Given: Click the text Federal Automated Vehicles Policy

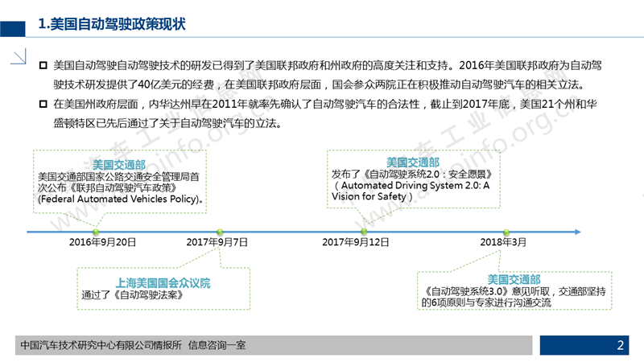Looking at the screenshot, I should click(117, 199).
